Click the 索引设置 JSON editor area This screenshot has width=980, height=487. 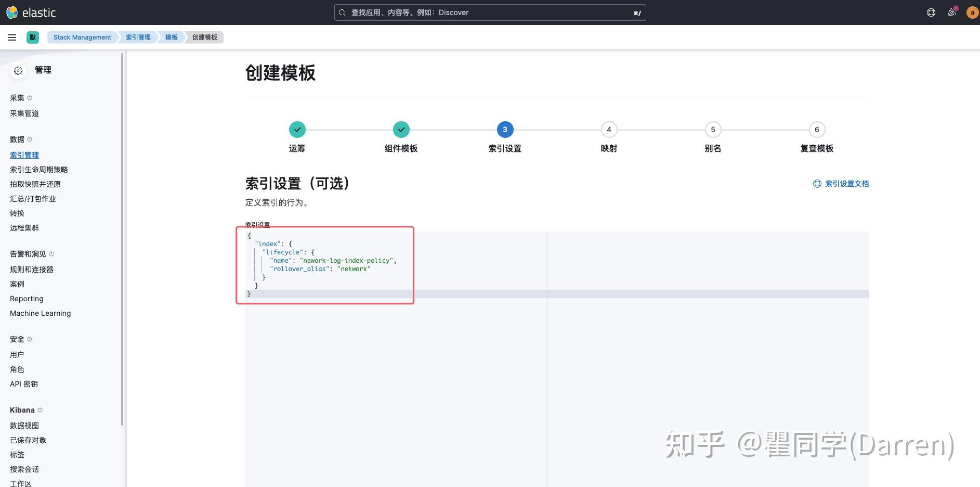coord(325,265)
